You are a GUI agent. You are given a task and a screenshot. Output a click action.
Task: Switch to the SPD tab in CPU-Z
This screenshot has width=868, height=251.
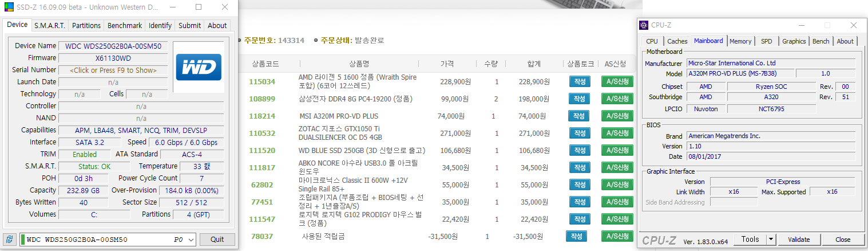(x=766, y=41)
